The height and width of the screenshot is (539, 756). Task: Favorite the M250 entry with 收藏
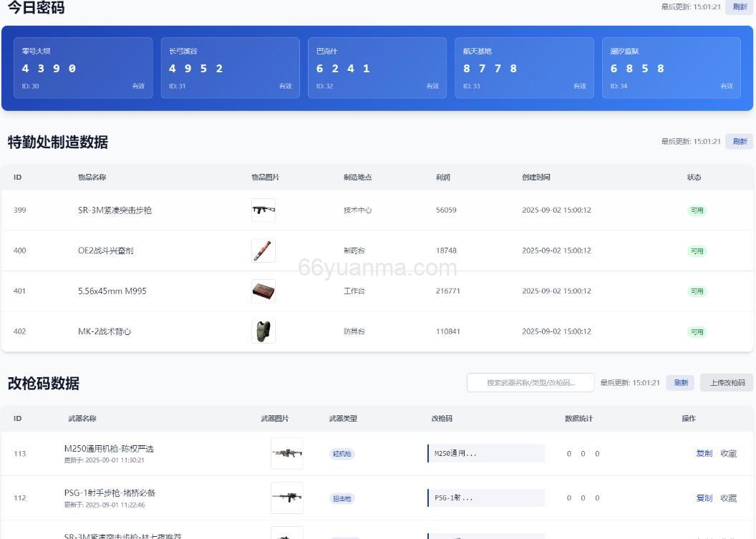tap(728, 453)
